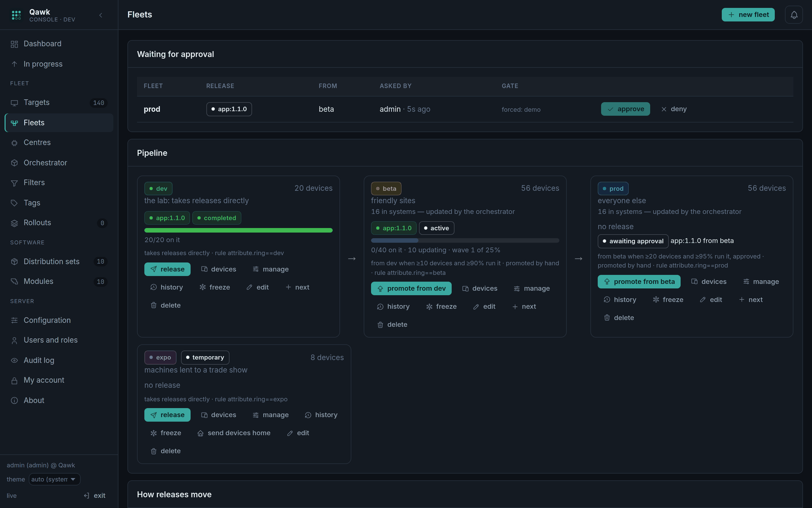The width and height of the screenshot is (812, 508).
Task: Delete the beta fleet
Action: click(392, 324)
